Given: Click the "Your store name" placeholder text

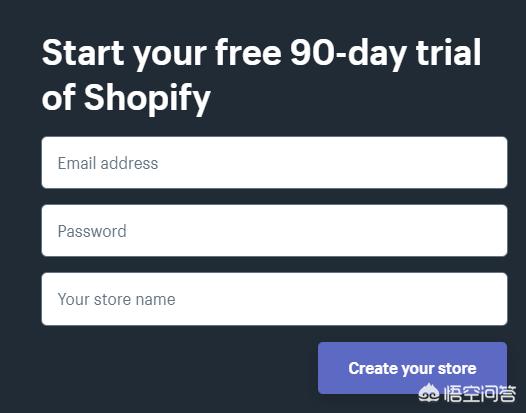Looking at the screenshot, I should [116, 299].
